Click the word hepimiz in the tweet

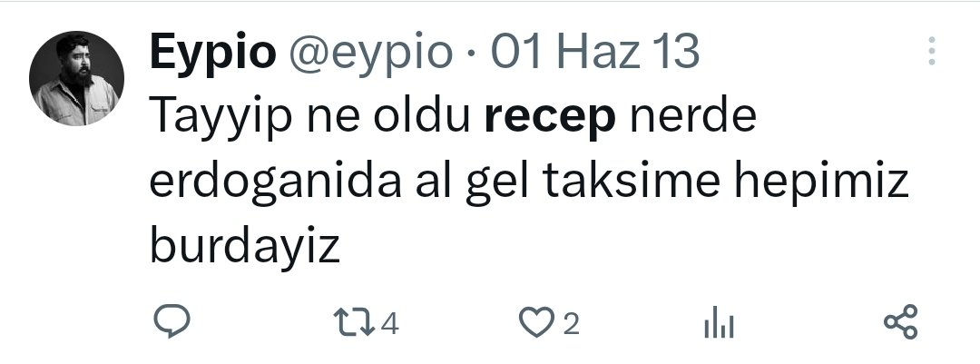click(x=821, y=182)
